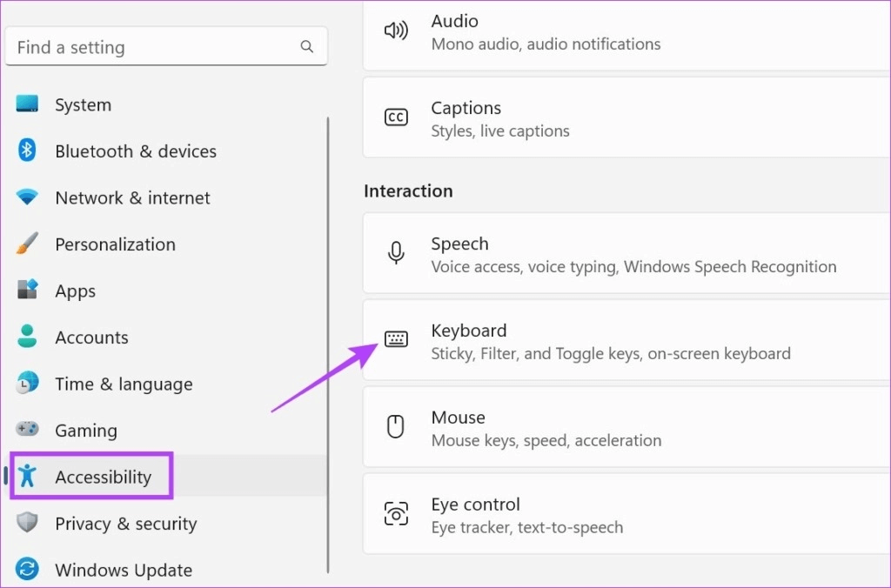This screenshot has width=891, height=588.
Task: Click the Gaming controller icon
Action: tap(27, 430)
